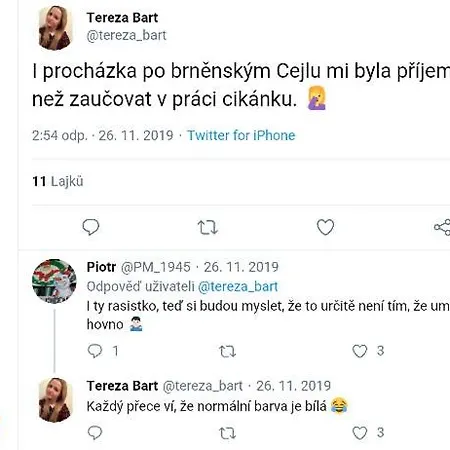Reply to Piotr's tweet via the speech bubble
The width and height of the screenshot is (450, 450).
click(x=95, y=351)
